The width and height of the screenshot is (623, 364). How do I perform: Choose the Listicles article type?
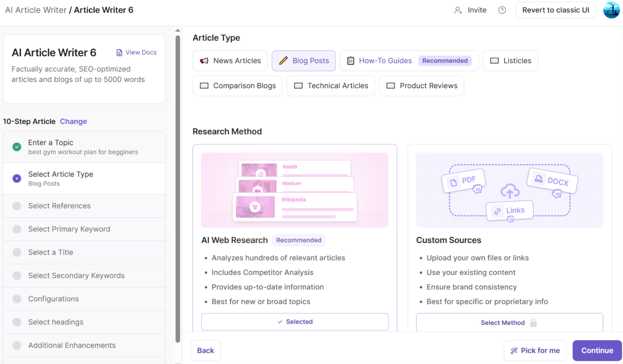tap(510, 61)
